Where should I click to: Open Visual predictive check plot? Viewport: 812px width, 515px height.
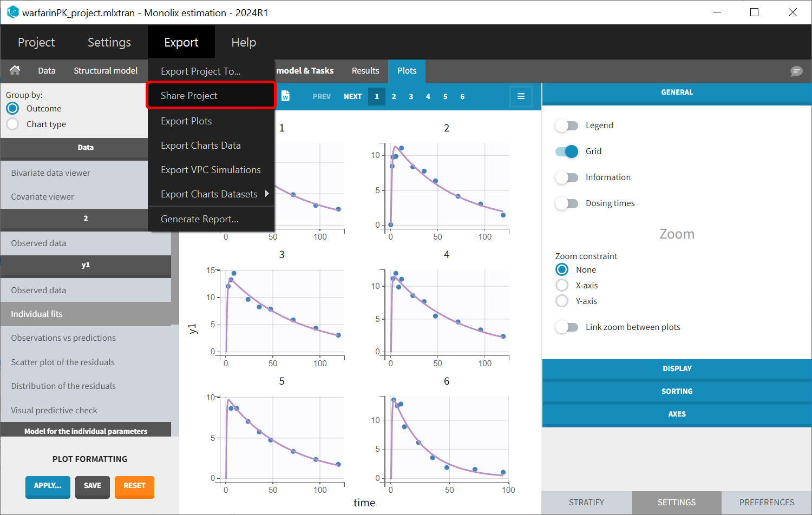pyautogui.click(x=54, y=410)
